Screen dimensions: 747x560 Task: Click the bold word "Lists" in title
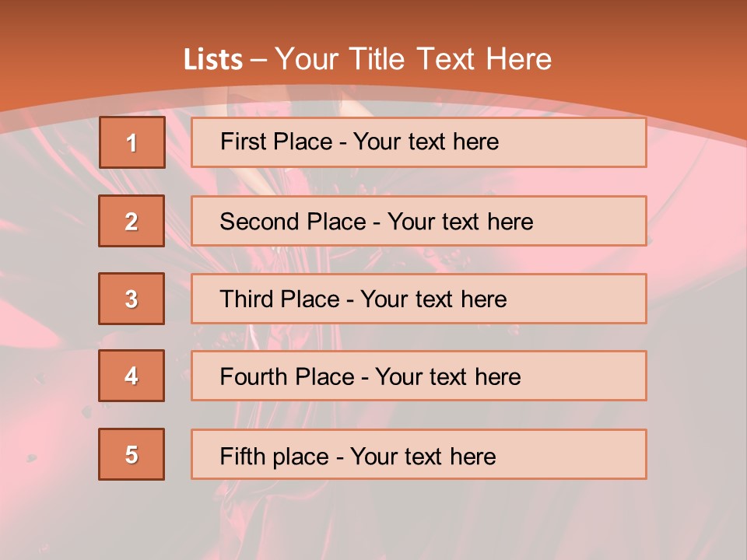point(213,60)
